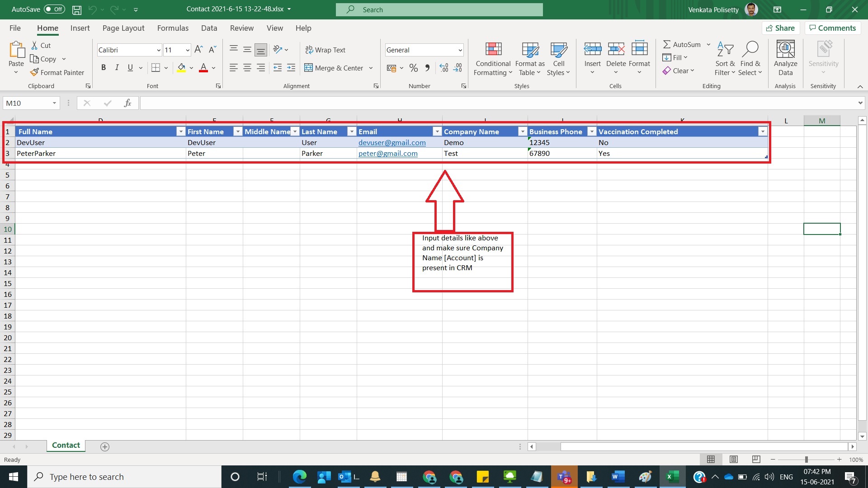Enable Wrap Text for selection
Viewport: 868px width, 488px height.
325,50
